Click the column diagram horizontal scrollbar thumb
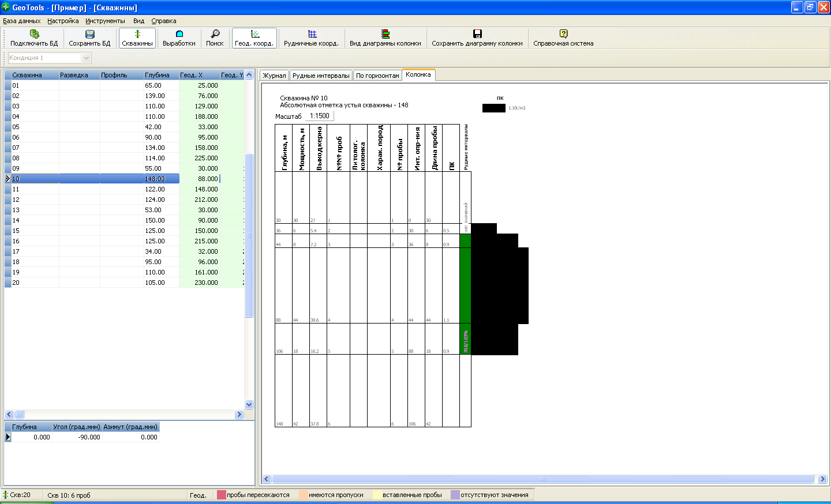The width and height of the screenshot is (831, 504). (x=542, y=479)
